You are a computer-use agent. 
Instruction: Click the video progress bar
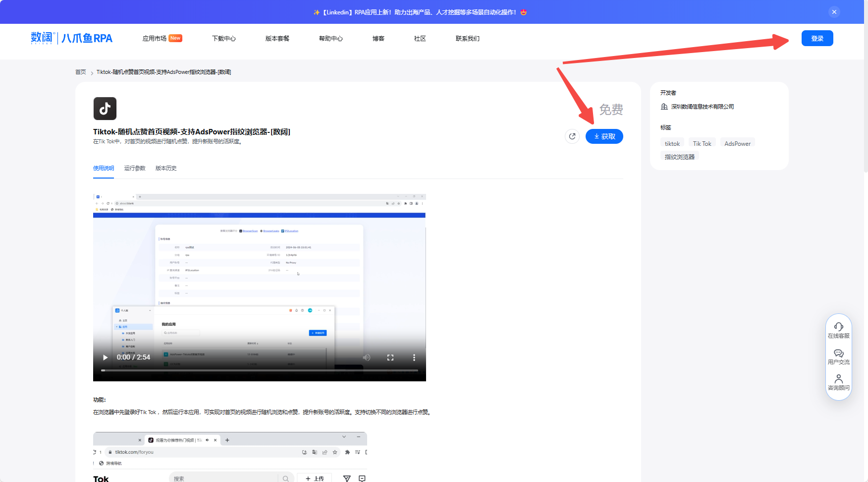tap(260, 370)
